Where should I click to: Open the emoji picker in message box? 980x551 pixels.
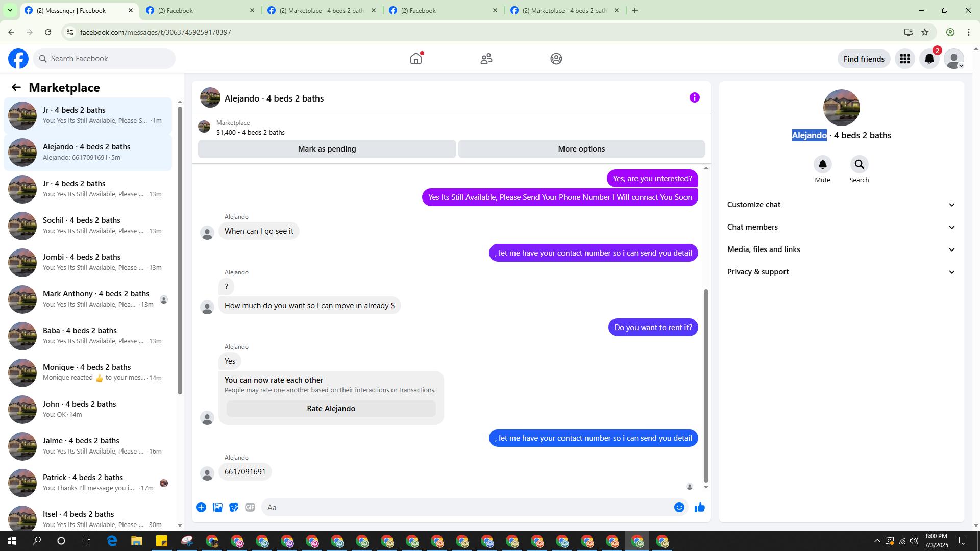point(679,507)
